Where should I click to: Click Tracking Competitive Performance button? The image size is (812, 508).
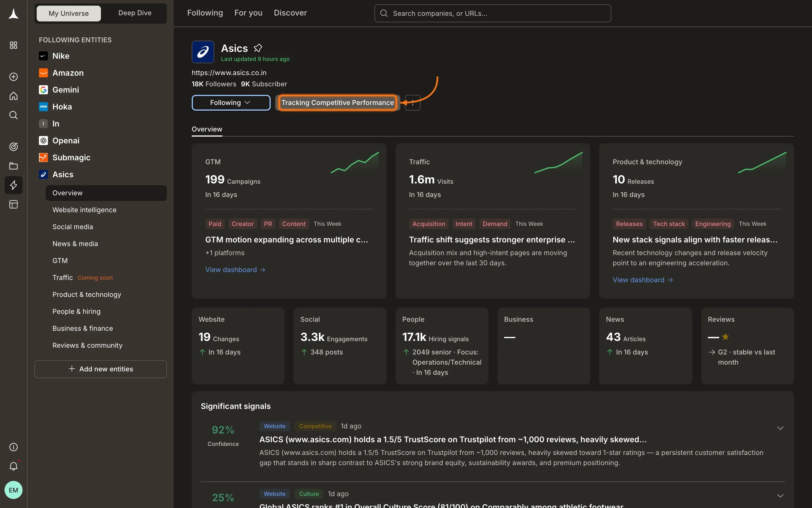337,103
